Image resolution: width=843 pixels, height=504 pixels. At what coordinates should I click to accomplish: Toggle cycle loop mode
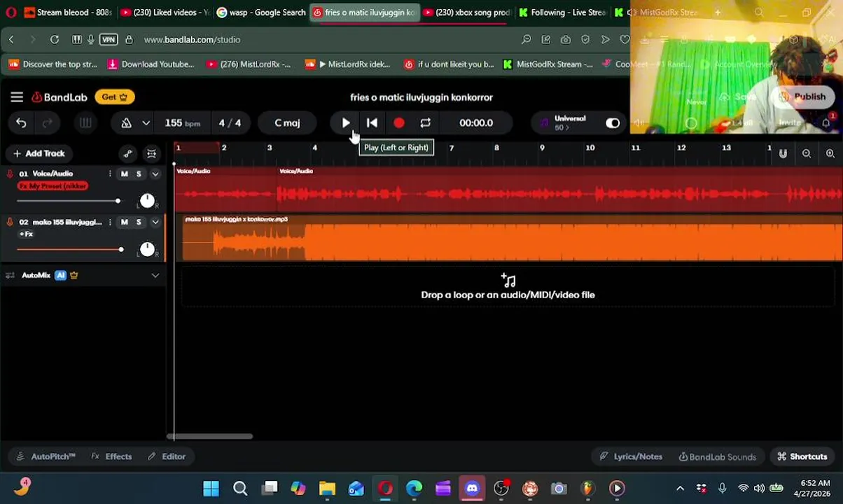(x=425, y=123)
